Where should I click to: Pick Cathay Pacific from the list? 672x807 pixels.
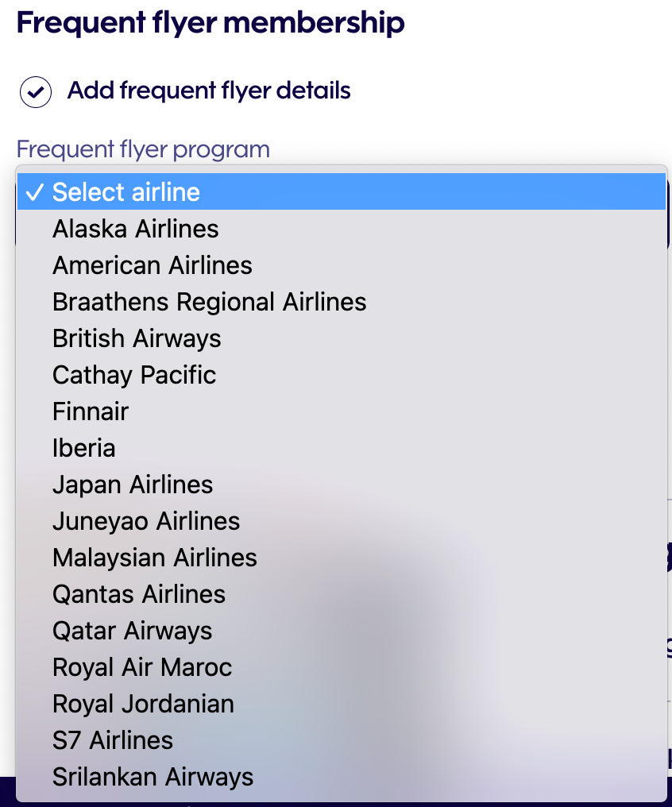(342, 375)
